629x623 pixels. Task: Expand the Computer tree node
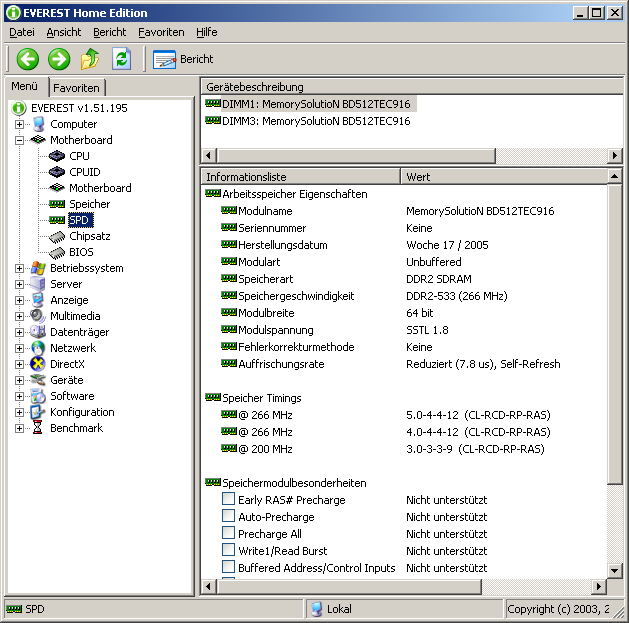pyautogui.click(x=19, y=124)
